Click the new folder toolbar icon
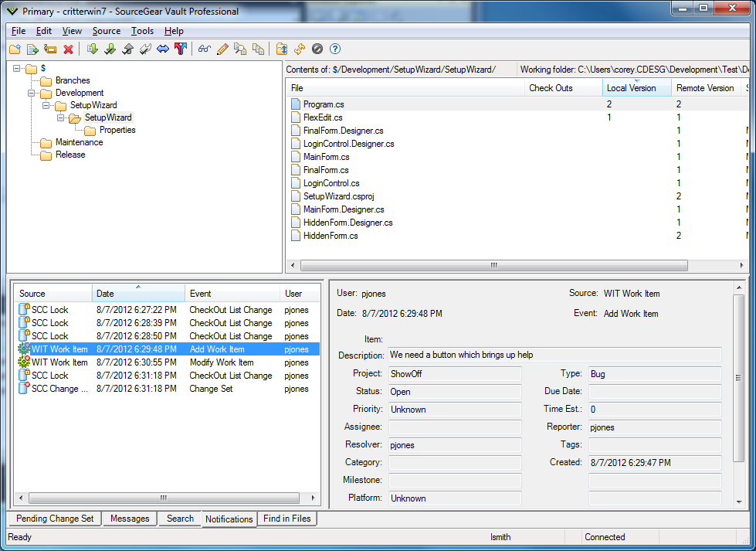756x551 pixels. tap(15, 49)
